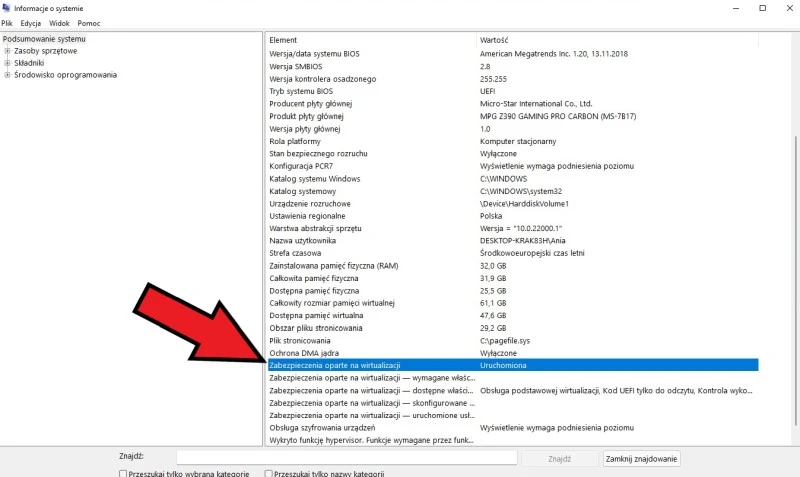Viewport: 800px width, 477px height.
Task: Select Całkowita pamięć fizyczna row
Action: tap(512, 278)
